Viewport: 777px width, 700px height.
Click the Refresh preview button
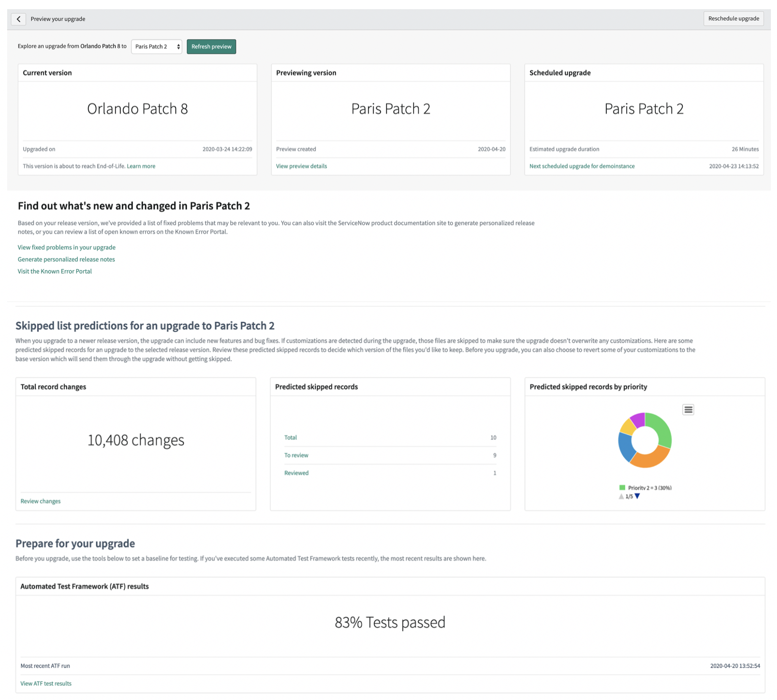211,46
